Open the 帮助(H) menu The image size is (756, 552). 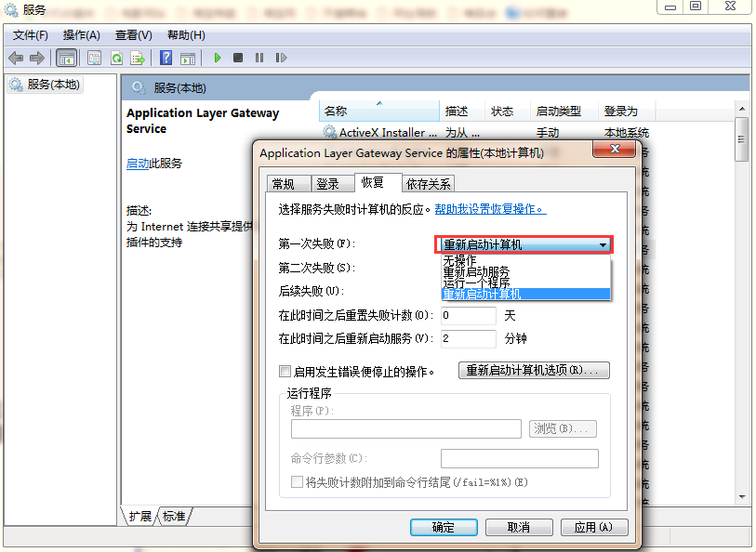point(186,35)
